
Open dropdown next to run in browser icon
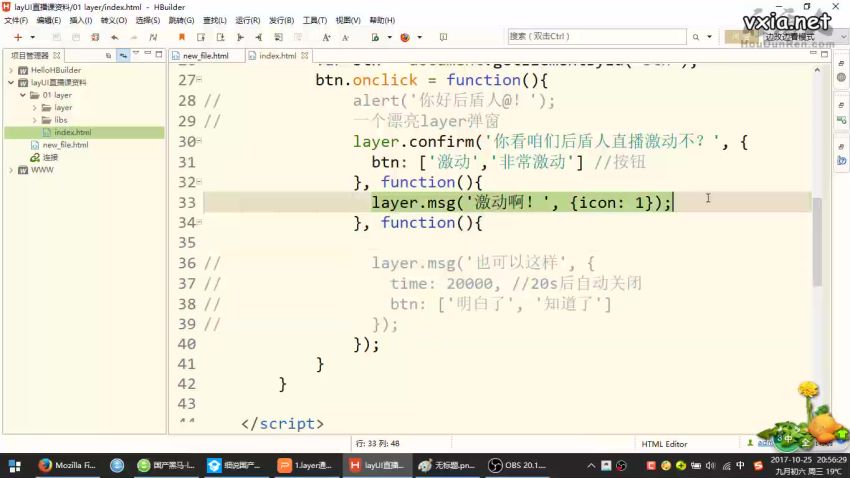[x=389, y=37]
